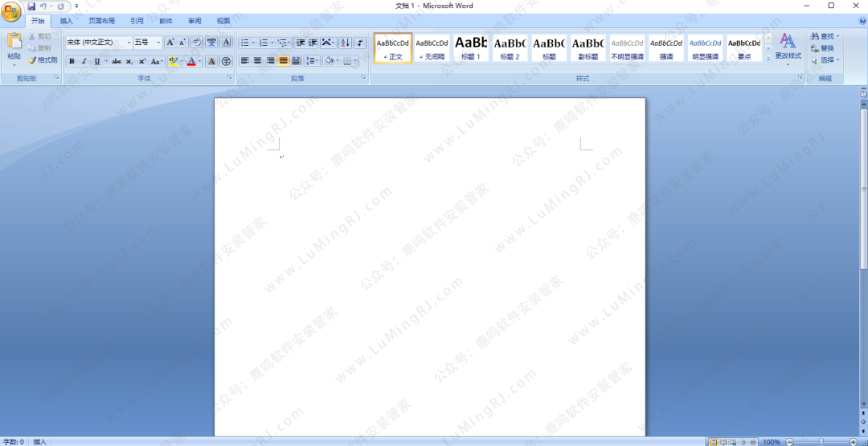Image resolution: width=868 pixels, height=446 pixels.
Task: Click the zoom slider handle in status bar
Action: coord(821,442)
